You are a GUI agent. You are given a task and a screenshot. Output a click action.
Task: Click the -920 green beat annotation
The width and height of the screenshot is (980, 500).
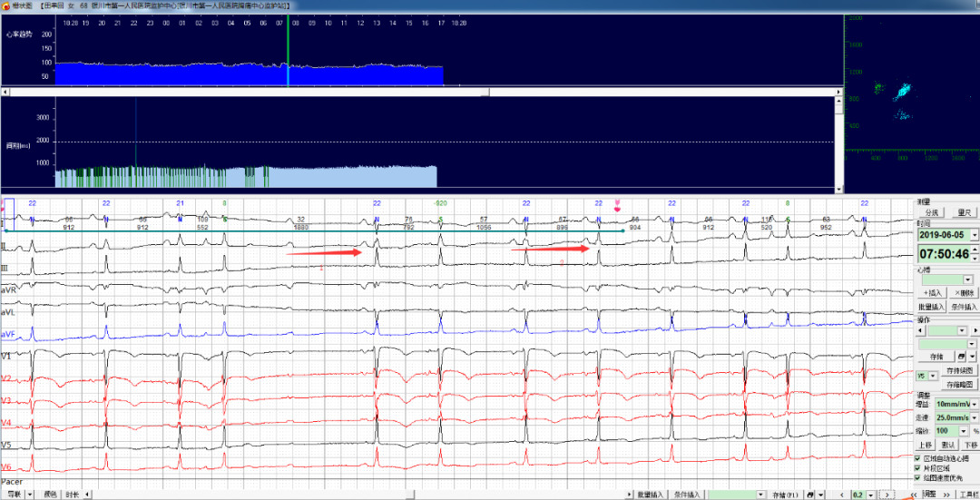(440, 203)
